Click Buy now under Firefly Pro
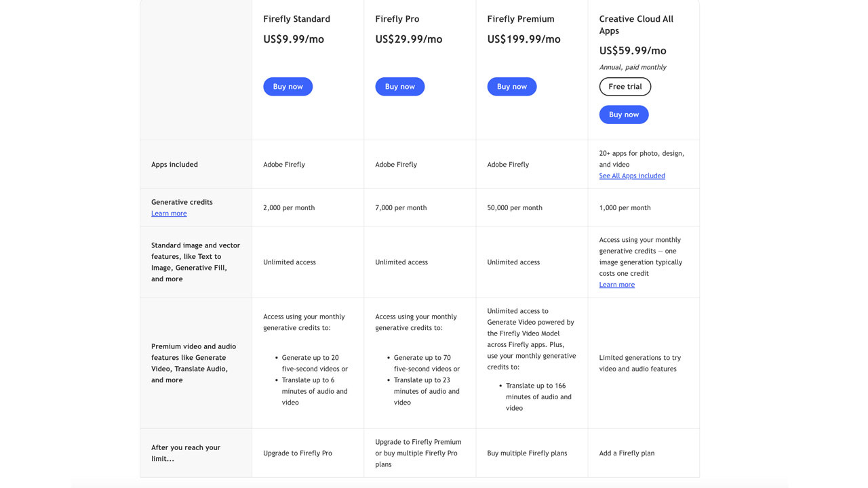This screenshot has height=488, width=868. (x=399, y=87)
